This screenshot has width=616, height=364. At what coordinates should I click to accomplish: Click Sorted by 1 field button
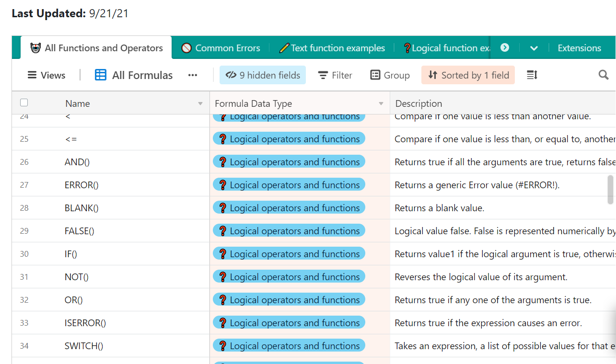(468, 75)
